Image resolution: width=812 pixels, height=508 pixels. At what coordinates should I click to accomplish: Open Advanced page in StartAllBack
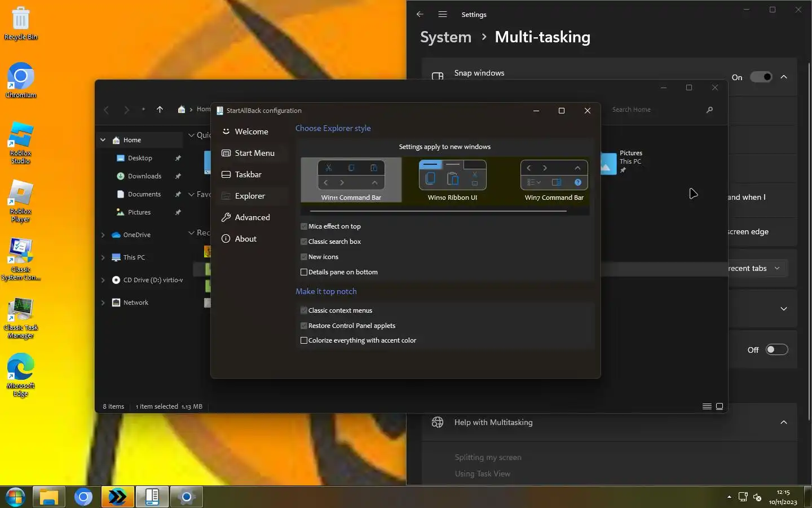(x=252, y=217)
